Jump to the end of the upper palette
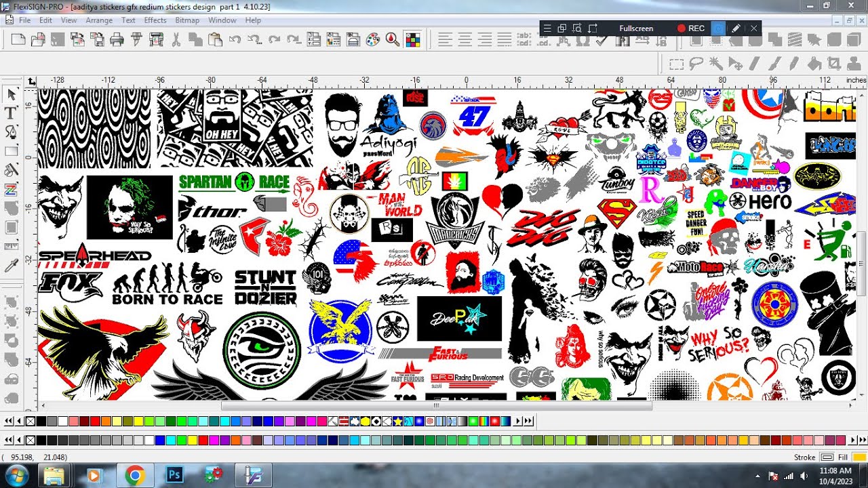Screen dimensions: 868x488 [x=529, y=421]
